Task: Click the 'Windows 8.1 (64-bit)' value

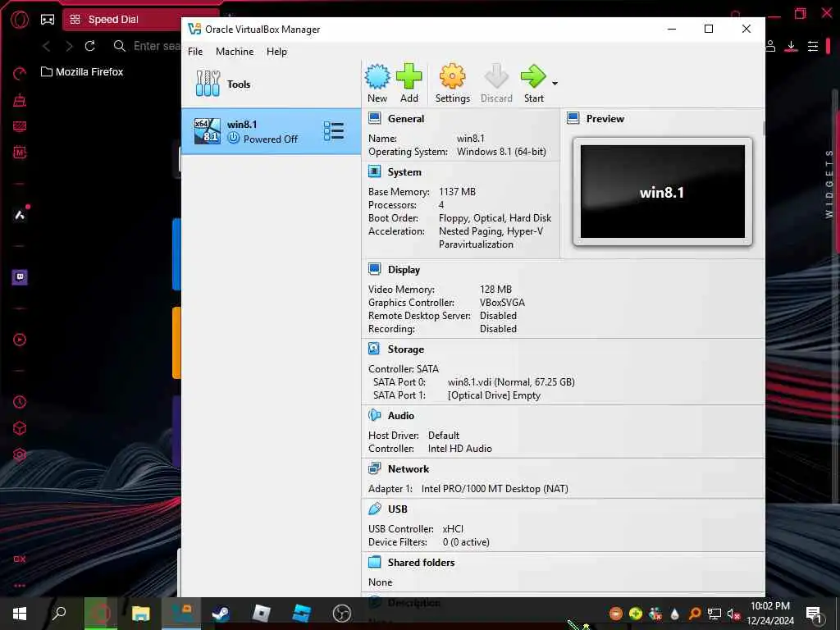Action: pos(501,152)
